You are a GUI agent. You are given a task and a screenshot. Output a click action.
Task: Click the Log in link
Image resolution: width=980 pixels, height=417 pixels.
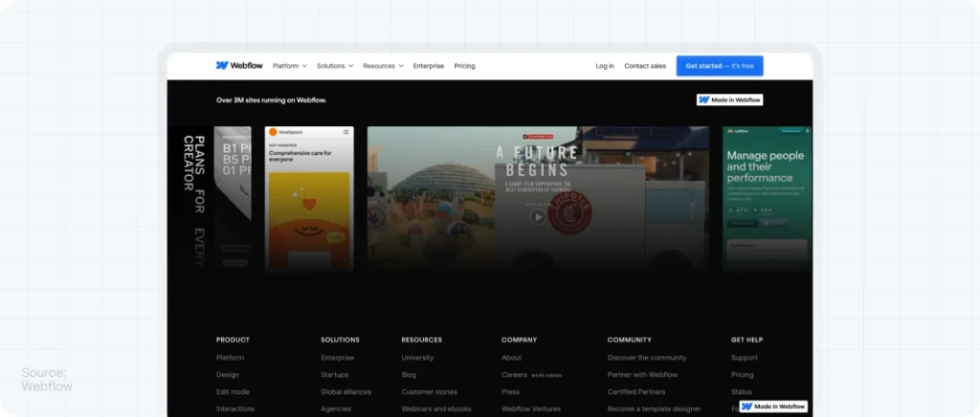click(x=605, y=66)
